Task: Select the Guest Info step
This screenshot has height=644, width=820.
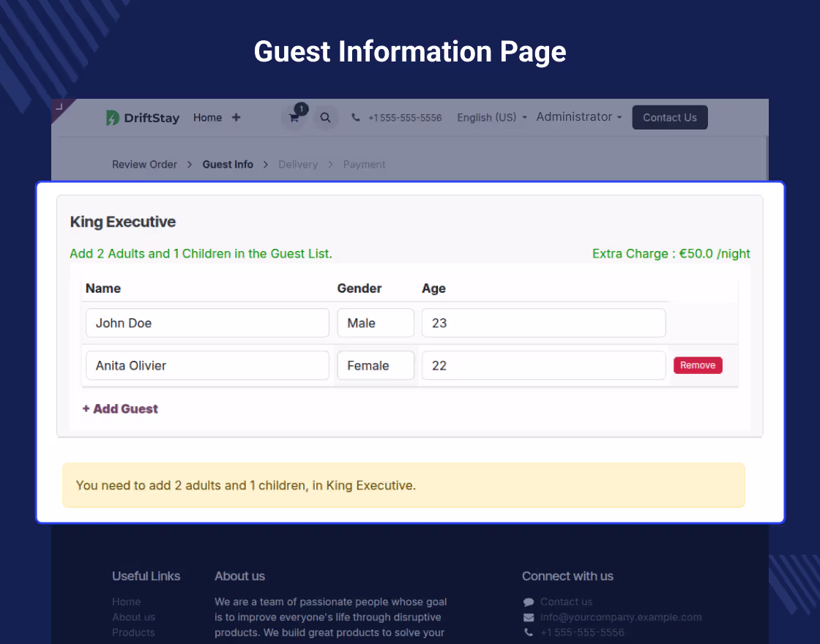Action: [228, 165]
